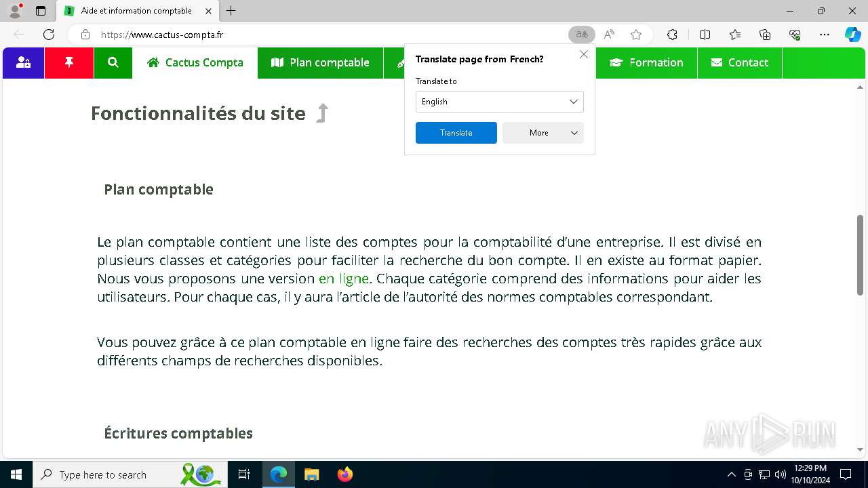868x488 pixels.
Task: Open the Windows Start menu
Action: click(16, 474)
